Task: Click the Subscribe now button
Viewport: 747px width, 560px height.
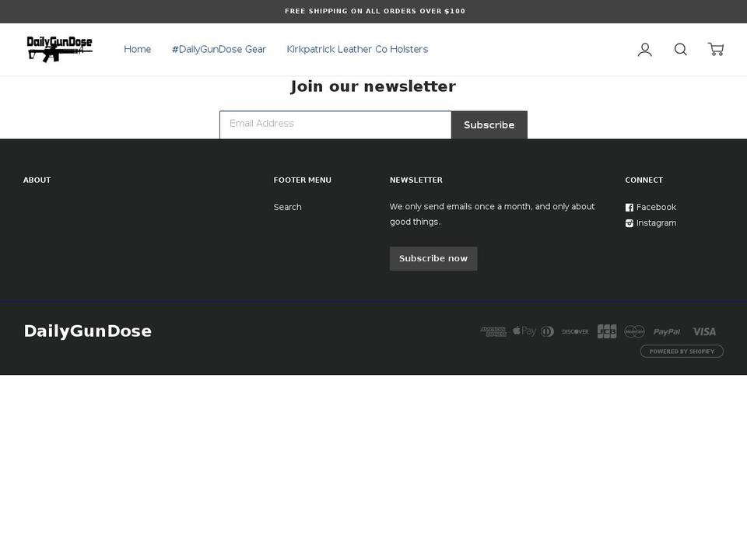Action: click(433, 258)
